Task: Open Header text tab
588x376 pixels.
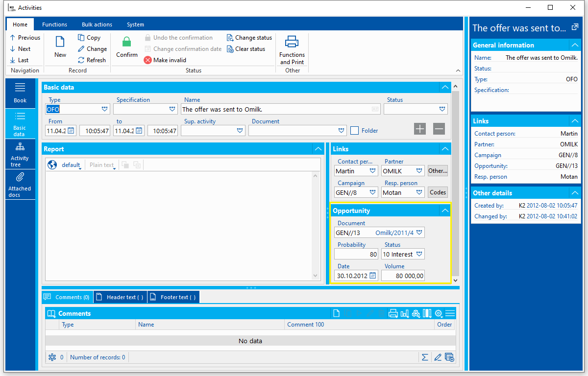Action: click(x=121, y=297)
